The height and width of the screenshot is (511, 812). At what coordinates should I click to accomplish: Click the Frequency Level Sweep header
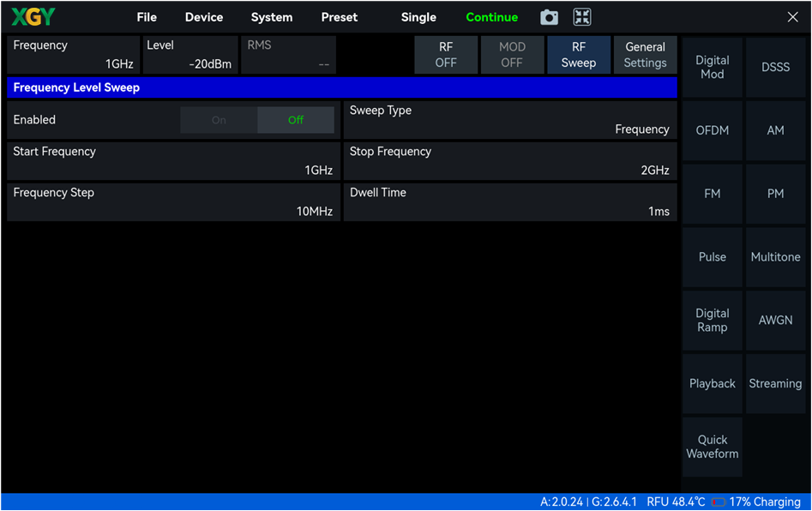[x=342, y=87]
